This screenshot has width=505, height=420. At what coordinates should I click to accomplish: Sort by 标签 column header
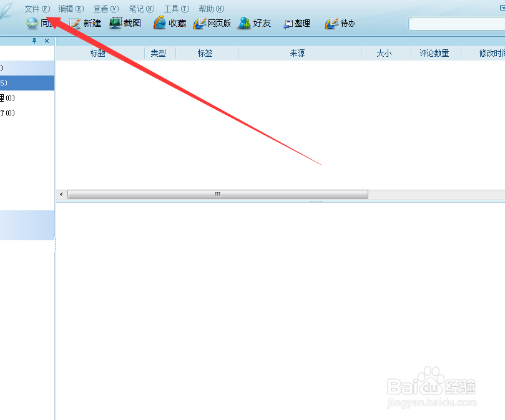coord(205,53)
